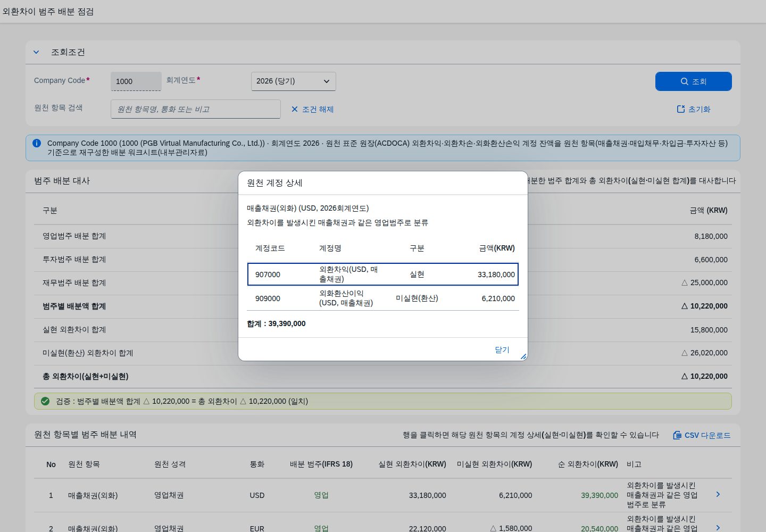The image size is (766, 532).
Task: Select the 907000 row in dialog
Action: click(383, 275)
